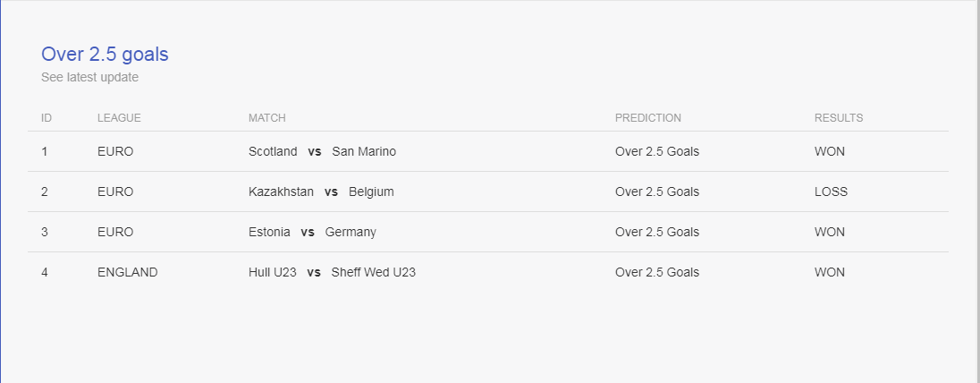Click the WON result for Hull U23 match
This screenshot has width=980, height=383.
(x=830, y=272)
